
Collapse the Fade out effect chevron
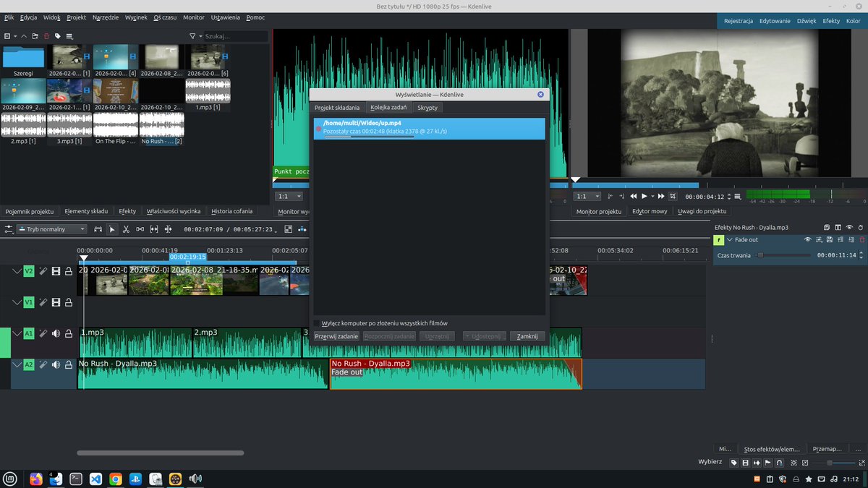(x=730, y=239)
